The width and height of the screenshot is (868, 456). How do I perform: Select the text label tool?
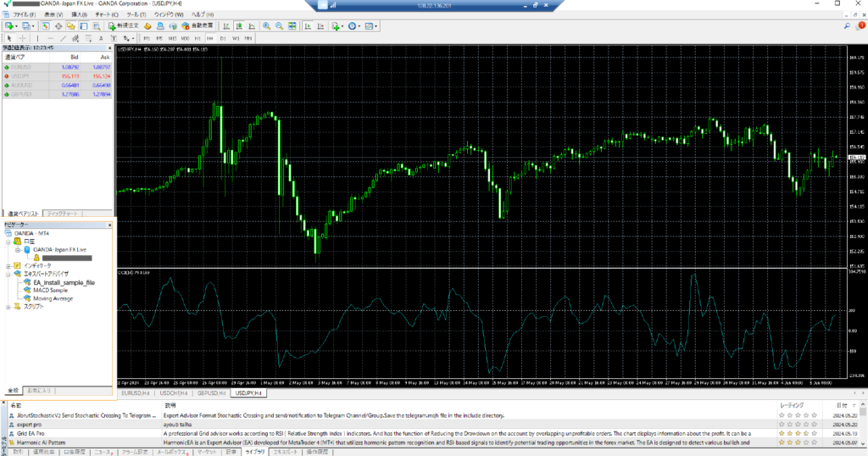click(114, 38)
